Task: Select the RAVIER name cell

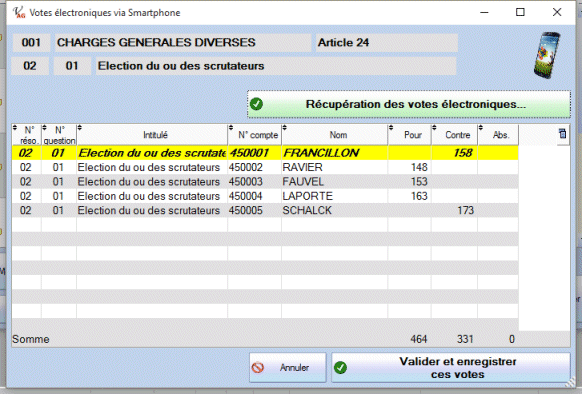Action: 335,167
